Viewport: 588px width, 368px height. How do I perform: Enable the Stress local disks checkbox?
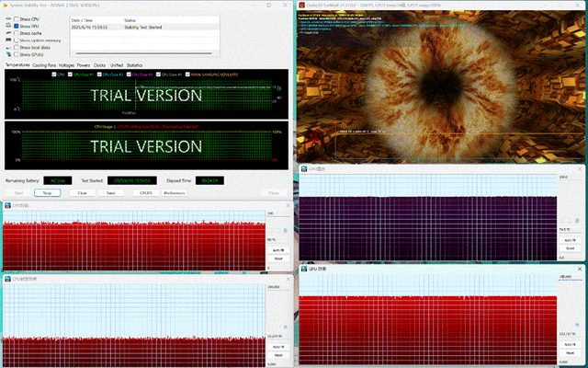(17, 47)
